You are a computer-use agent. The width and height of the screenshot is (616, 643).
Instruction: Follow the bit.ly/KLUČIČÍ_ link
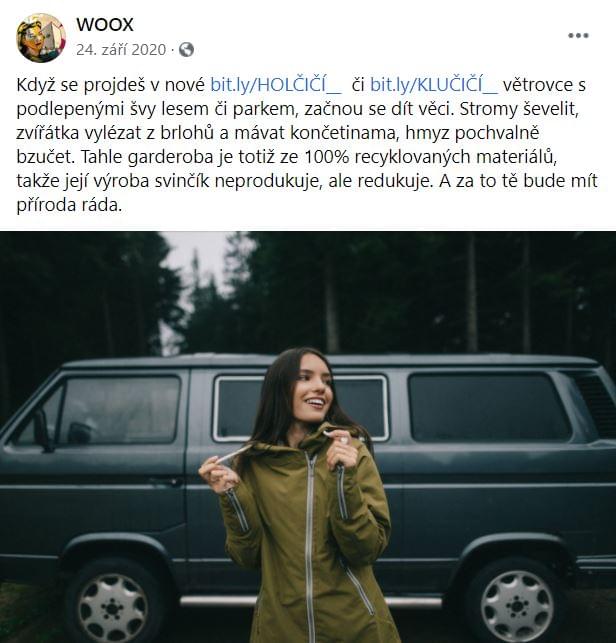click(434, 85)
